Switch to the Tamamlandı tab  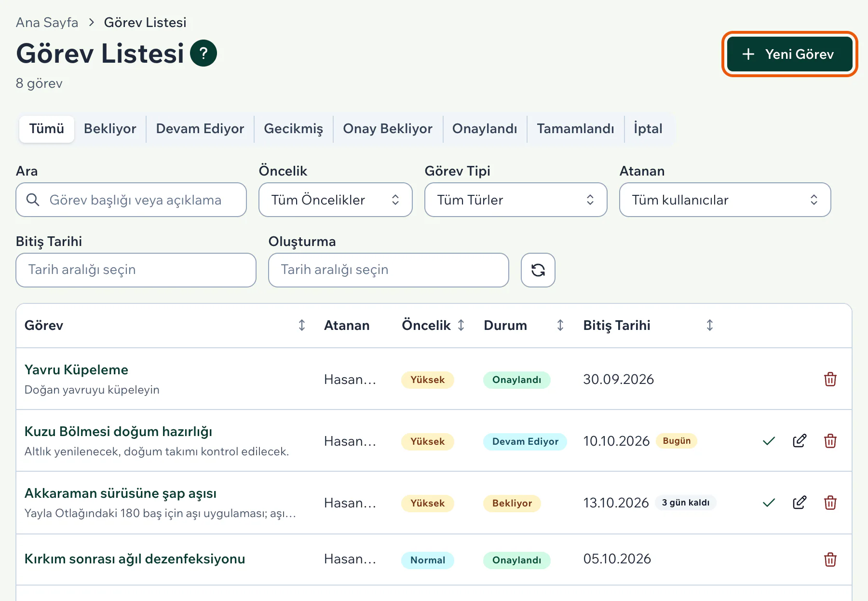[x=576, y=129]
